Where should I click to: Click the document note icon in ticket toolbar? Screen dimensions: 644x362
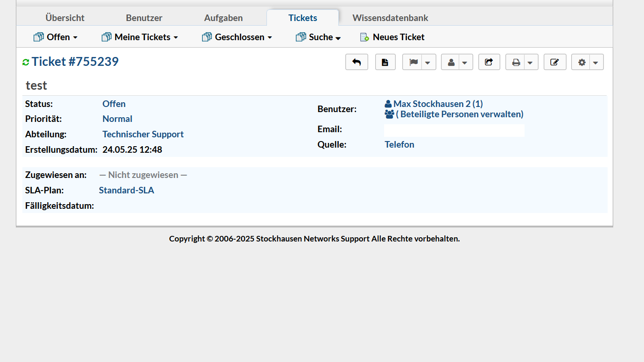pos(385,62)
